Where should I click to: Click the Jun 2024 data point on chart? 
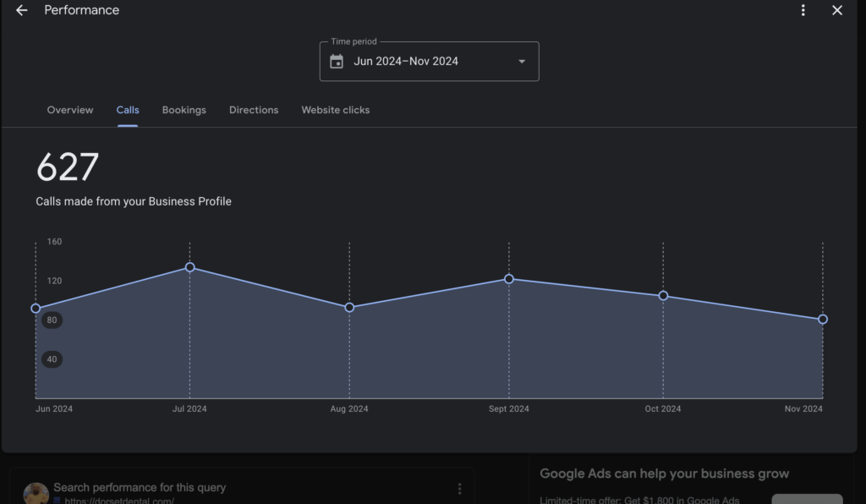36,309
